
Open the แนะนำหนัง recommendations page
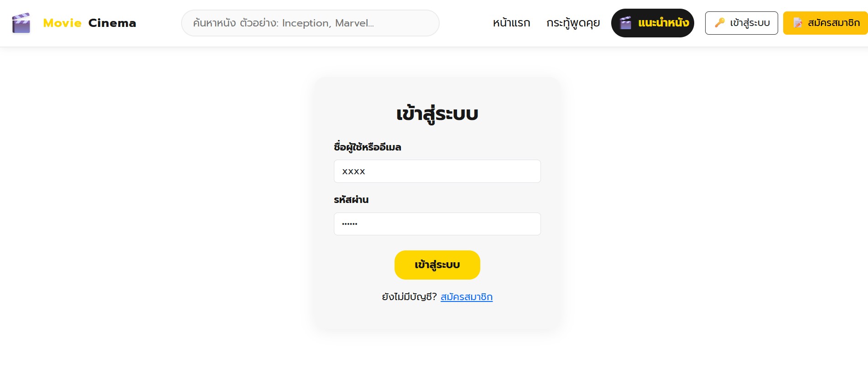[x=653, y=23]
